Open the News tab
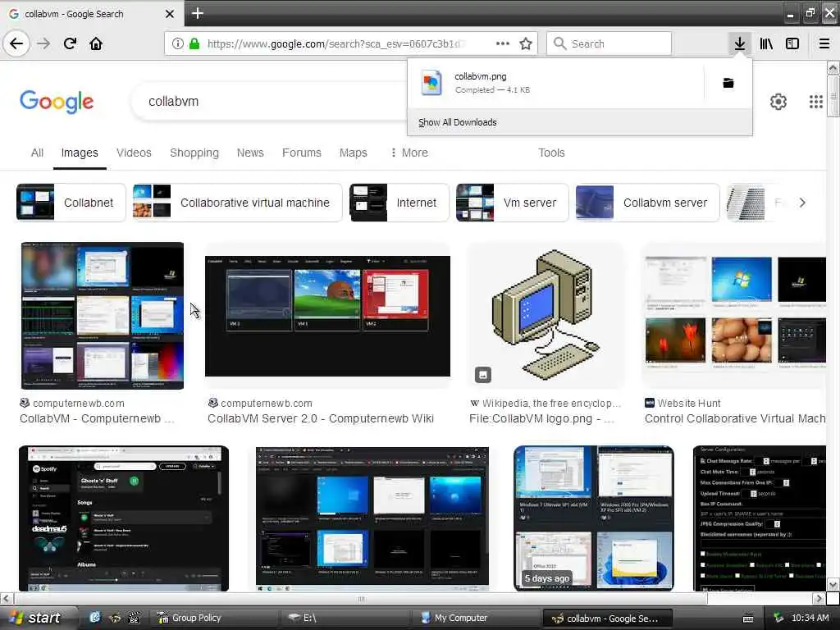Screen dimensions: 840x630 pos(250,153)
